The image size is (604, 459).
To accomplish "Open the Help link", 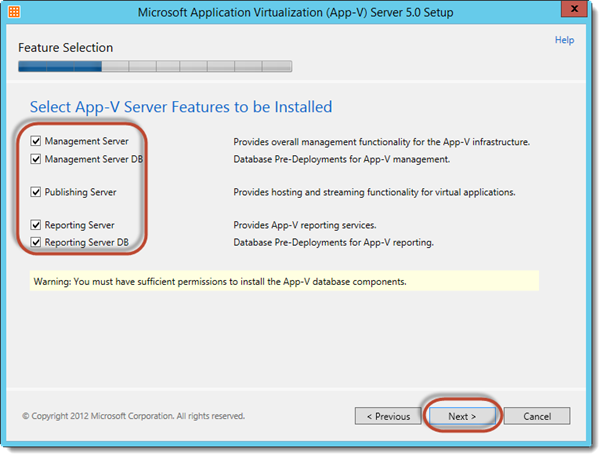I will pos(564,40).
